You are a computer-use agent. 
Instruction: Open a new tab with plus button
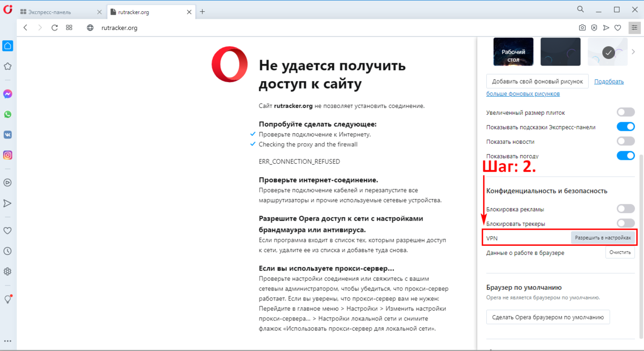[x=202, y=11]
